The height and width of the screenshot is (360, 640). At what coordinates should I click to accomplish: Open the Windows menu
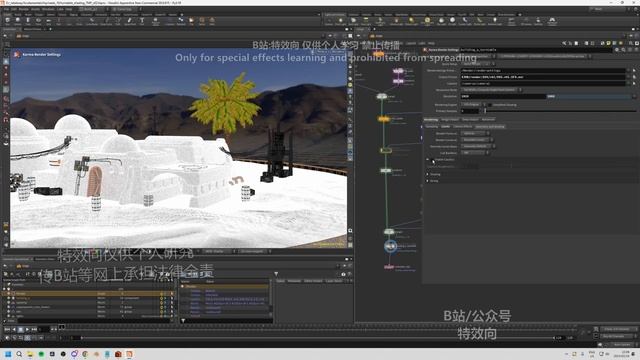point(48,9)
